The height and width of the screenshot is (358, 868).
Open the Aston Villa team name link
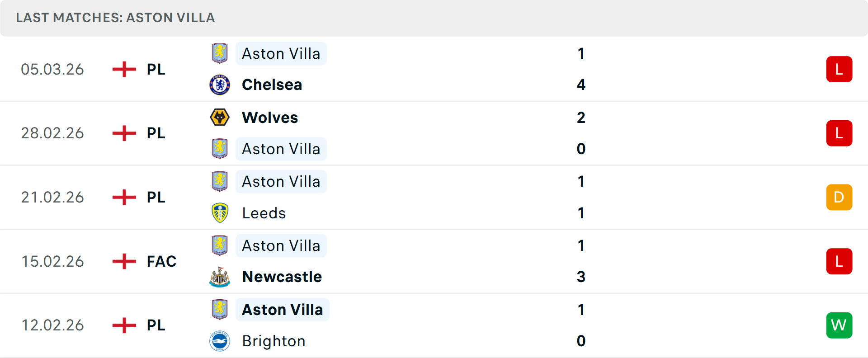click(x=281, y=53)
